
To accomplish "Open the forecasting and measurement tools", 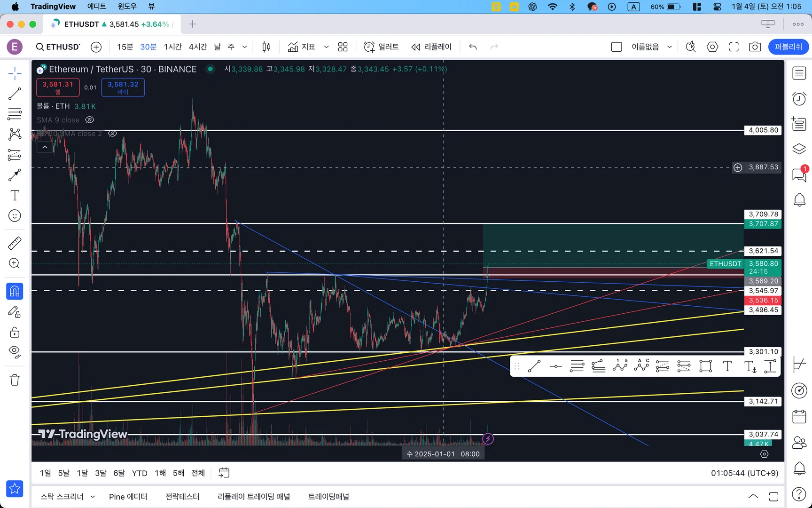I will point(15,155).
